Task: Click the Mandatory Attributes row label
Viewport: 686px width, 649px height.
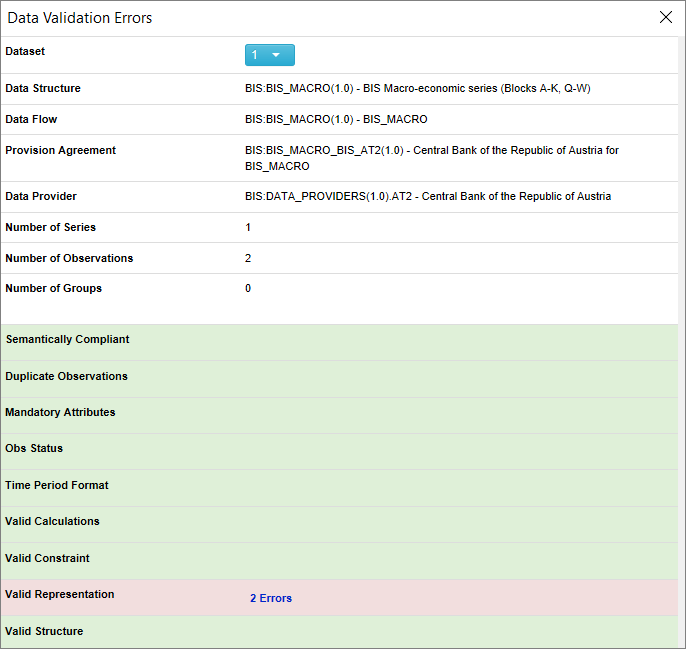Action: pyautogui.click(x=60, y=412)
